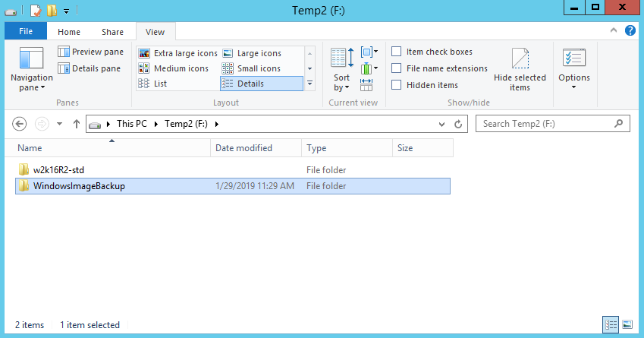Open the Sort by dropdown
Viewport: 644px width, 338px height.
point(342,82)
